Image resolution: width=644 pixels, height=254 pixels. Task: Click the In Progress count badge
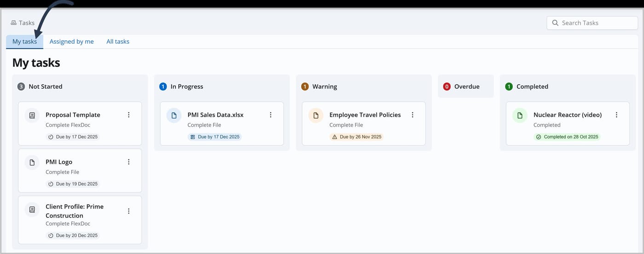163,86
